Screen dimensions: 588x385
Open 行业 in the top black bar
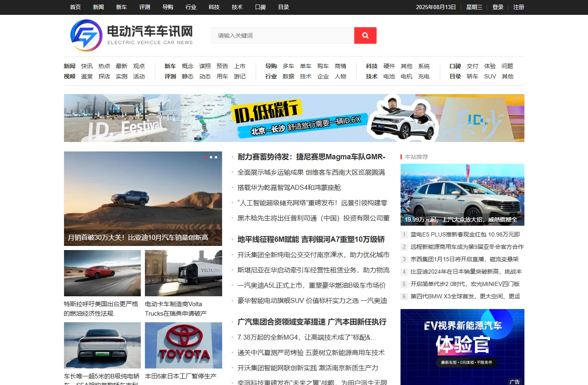point(191,7)
